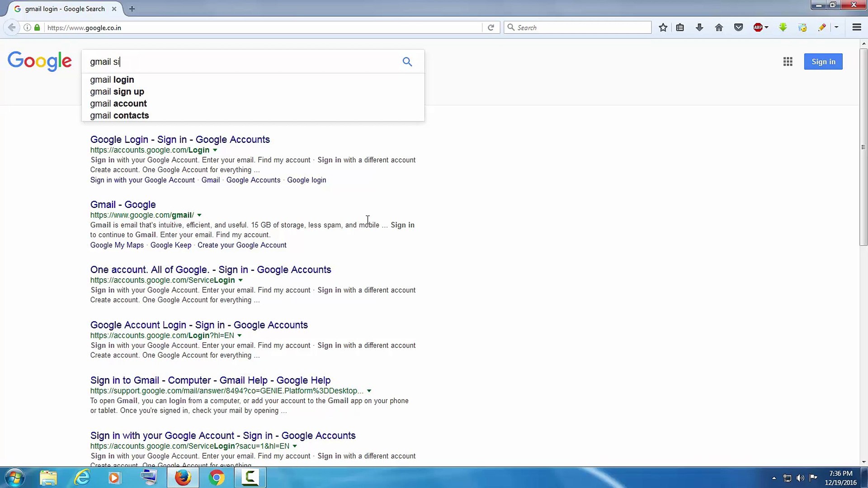Click inside the address bar field
Viewport: 868px width, 488px height.
point(181,28)
